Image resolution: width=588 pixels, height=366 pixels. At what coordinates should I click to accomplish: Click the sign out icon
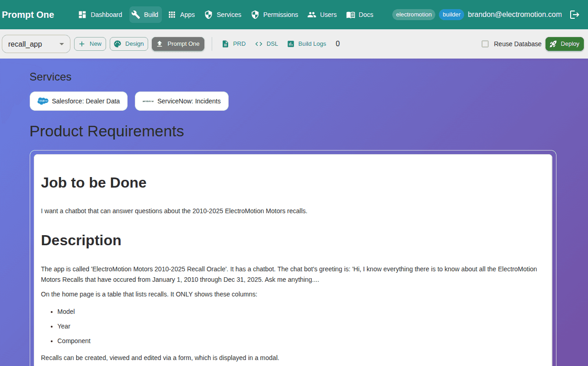575,14
